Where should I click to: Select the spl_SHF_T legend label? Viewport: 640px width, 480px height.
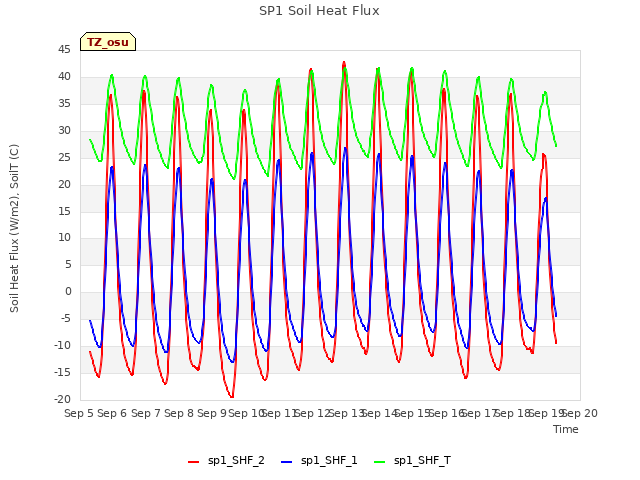tap(422, 461)
